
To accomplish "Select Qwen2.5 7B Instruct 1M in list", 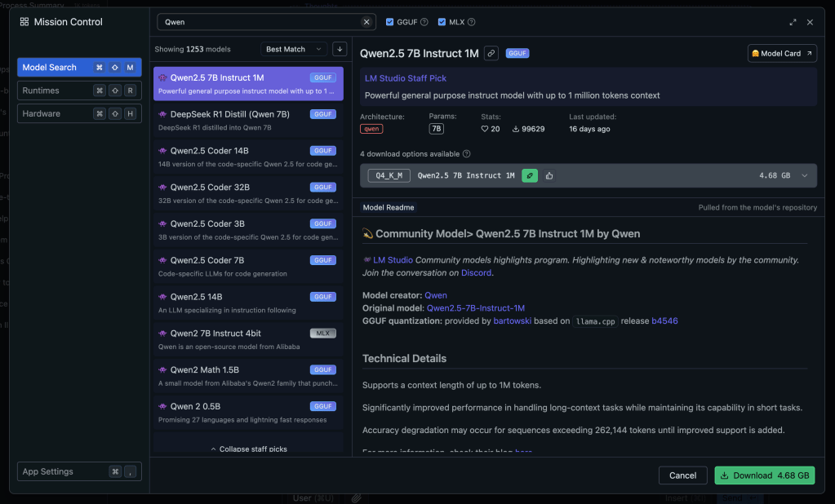I will tap(248, 83).
